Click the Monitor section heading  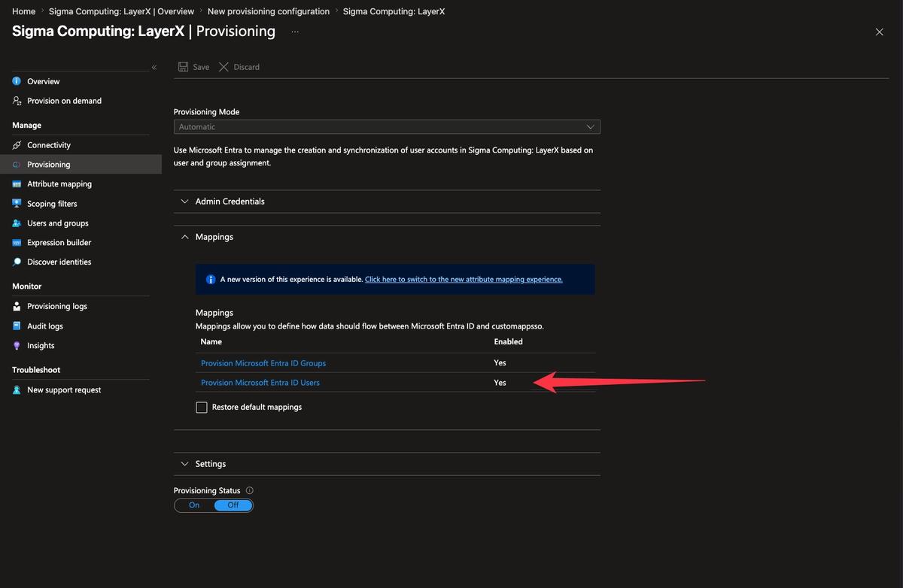pyautogui.click(x=27, y=286)
